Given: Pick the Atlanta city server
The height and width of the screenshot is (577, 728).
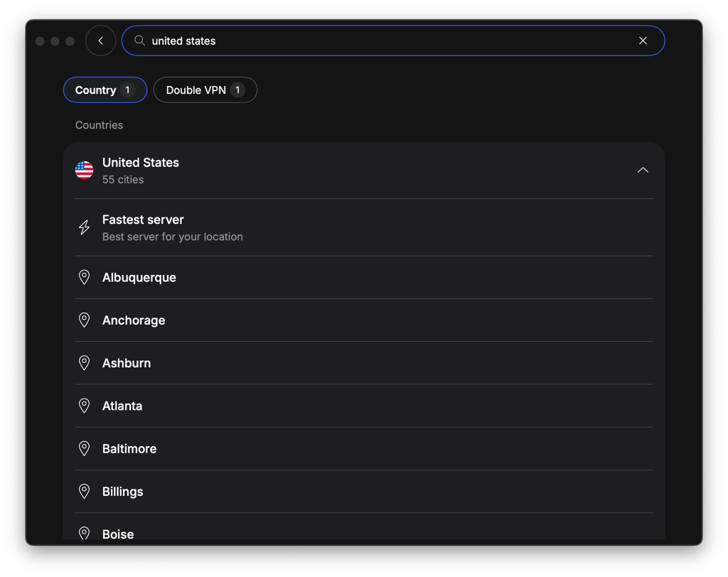Looking at the screenshot, I should tap(364, 406).
